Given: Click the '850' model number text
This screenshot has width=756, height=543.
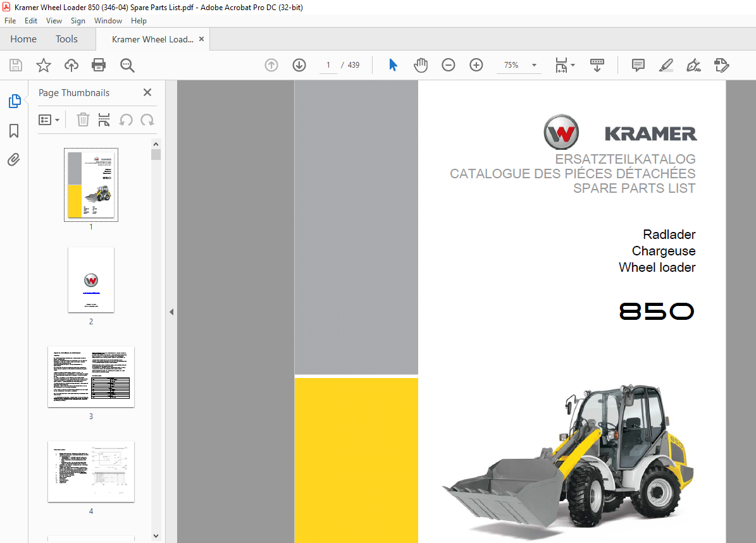Looking at the screenshot, I should pyautogui.click(x=657, y=311).
